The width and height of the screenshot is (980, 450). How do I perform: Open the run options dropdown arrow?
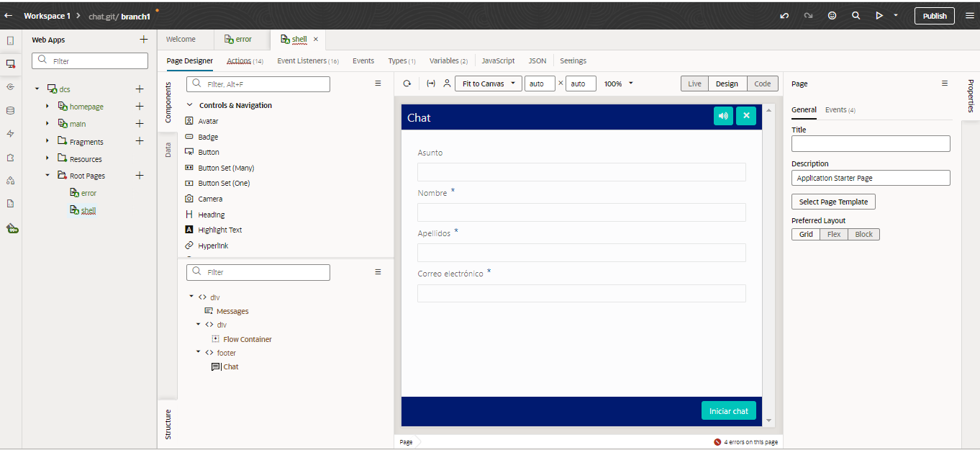tap(896, 15)
